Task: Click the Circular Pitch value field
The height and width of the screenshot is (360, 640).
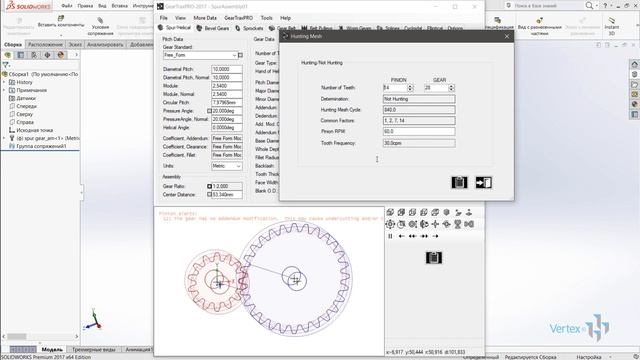Action: [227, 102]
